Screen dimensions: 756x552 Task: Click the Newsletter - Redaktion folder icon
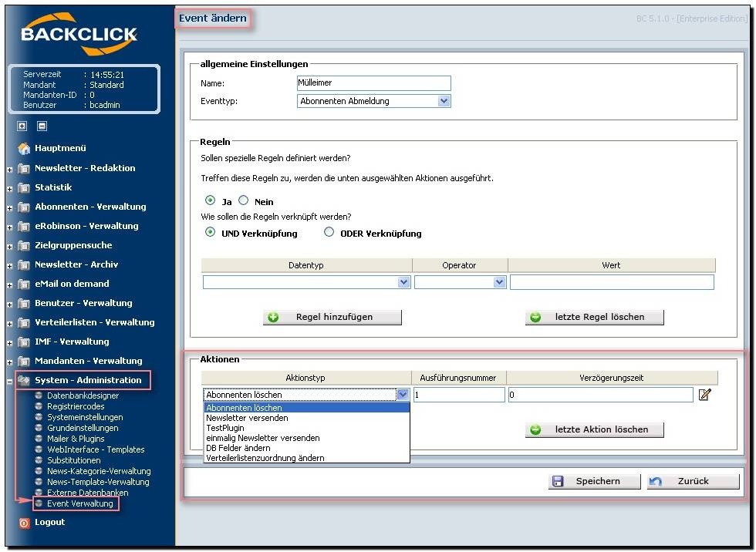point(24,168)
